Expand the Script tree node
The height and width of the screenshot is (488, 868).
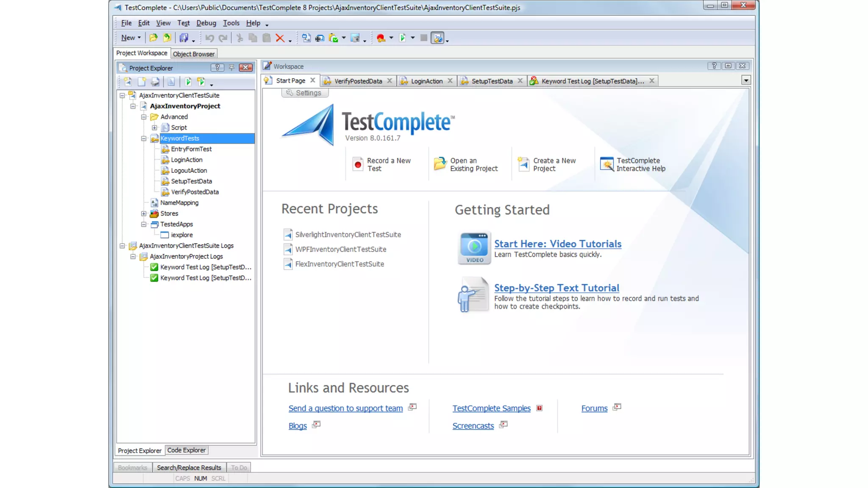[x=154, y=128]
